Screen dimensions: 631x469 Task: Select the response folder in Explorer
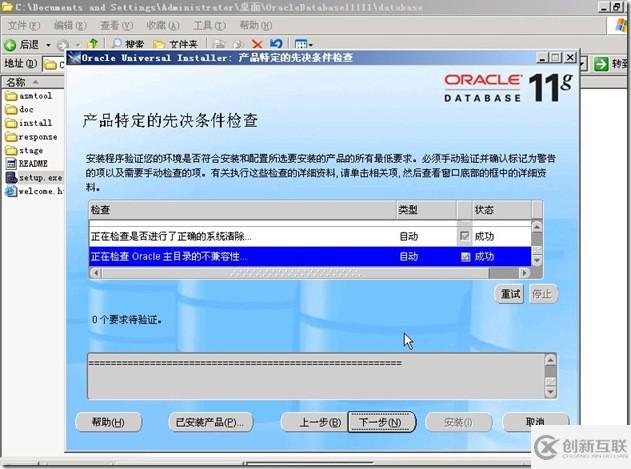[31, 137]
